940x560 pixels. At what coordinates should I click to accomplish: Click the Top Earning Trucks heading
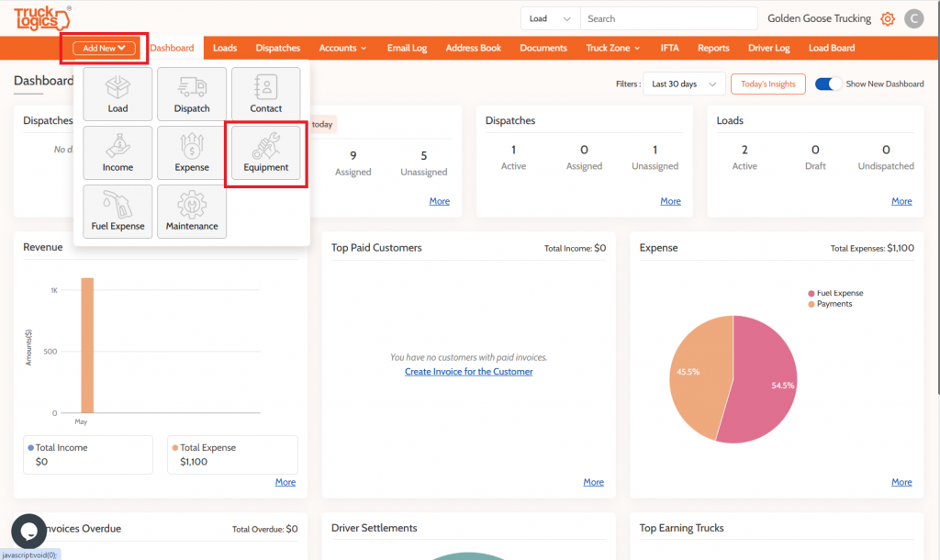[x=682, y=528]
